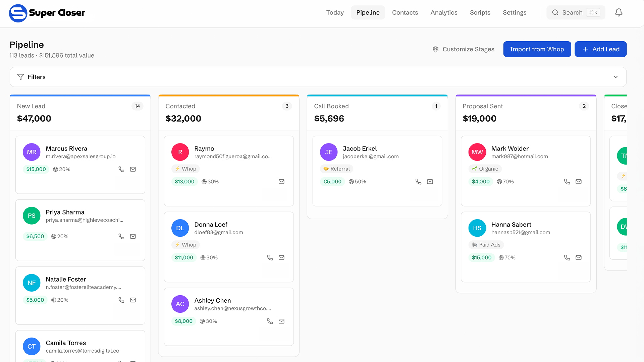The width and height of the screenshot is (644, 362).
Task: Click the 70% probability on Mark Wolder
Action: [x=505, y=182]
